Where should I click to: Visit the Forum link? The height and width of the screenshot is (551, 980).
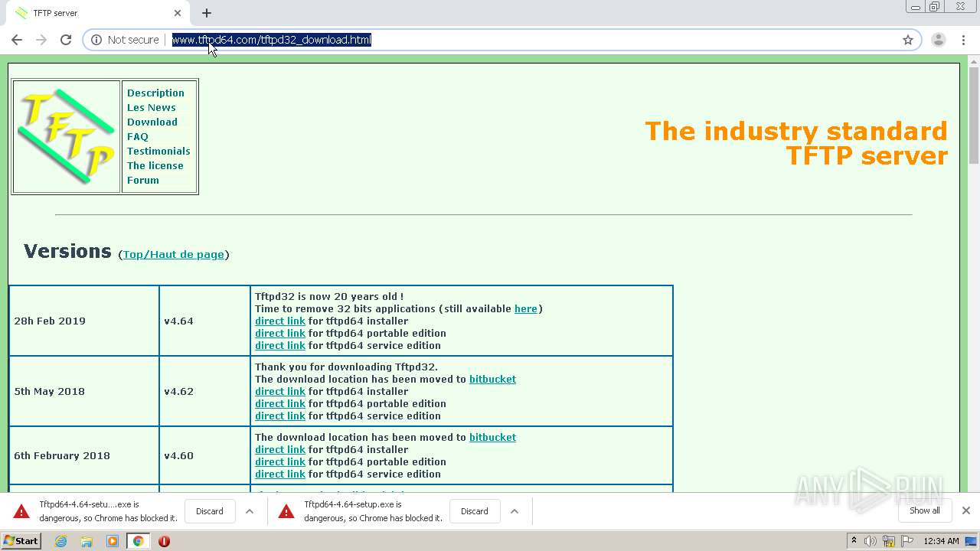(x=143, y=180)
